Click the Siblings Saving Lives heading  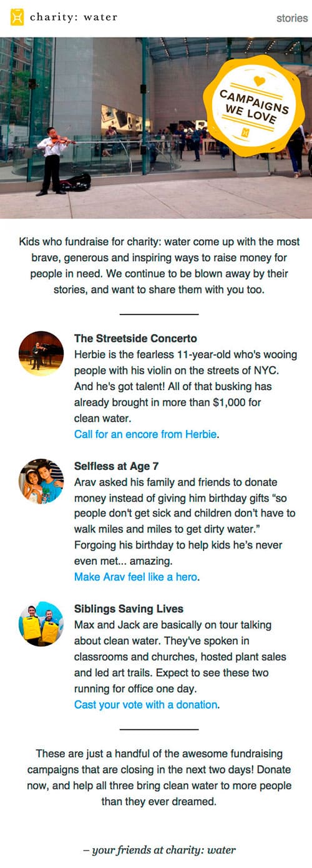(x=129, y=609)
